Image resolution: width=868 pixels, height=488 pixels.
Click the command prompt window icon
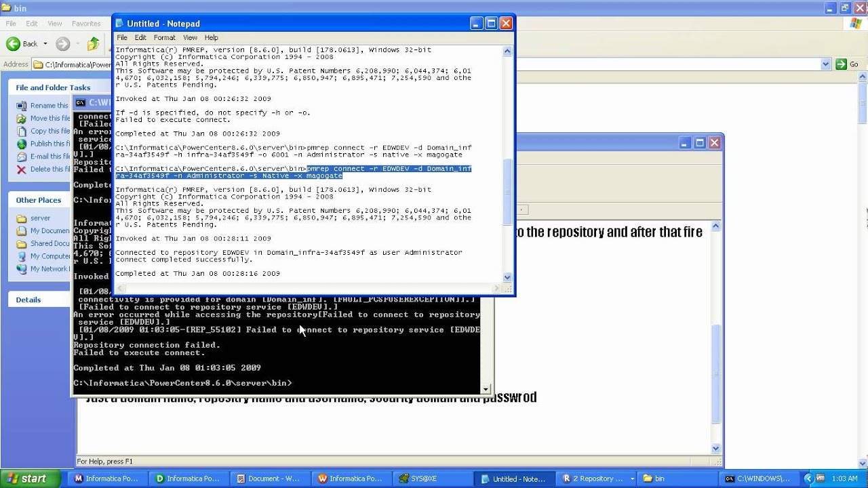click(81, 103)
